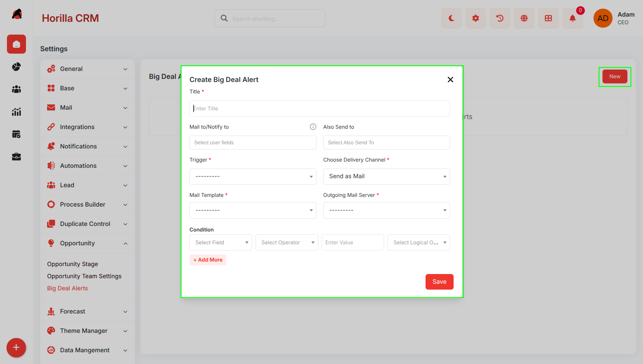Viewport: 643px width, 364px height.
Task: Expand the Integrations settings section
Action: [x=87, y=127]
